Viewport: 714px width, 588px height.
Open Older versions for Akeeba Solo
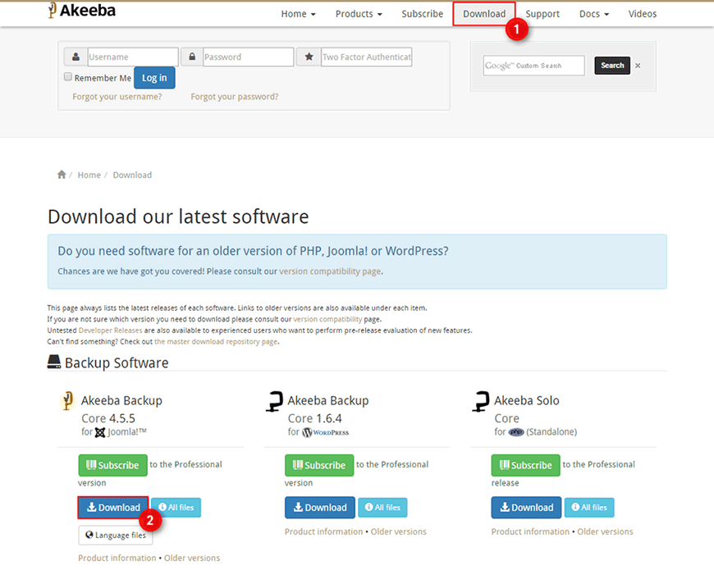click(605, 531)
